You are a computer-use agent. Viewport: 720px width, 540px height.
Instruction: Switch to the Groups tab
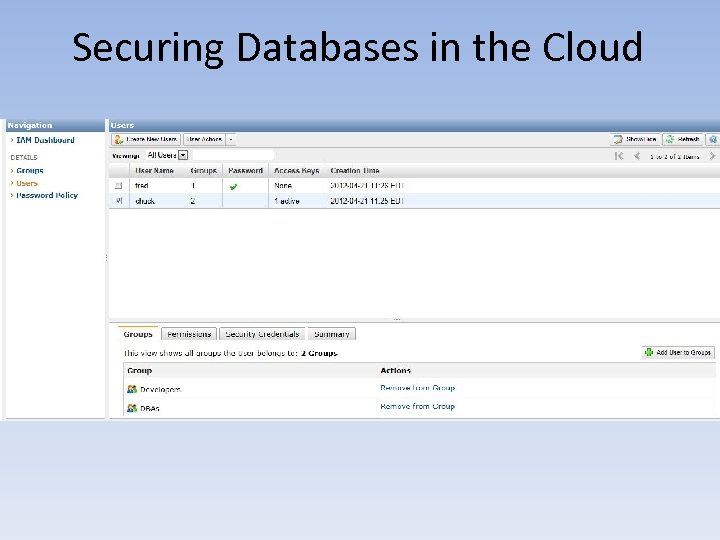(x=138, y=334)
